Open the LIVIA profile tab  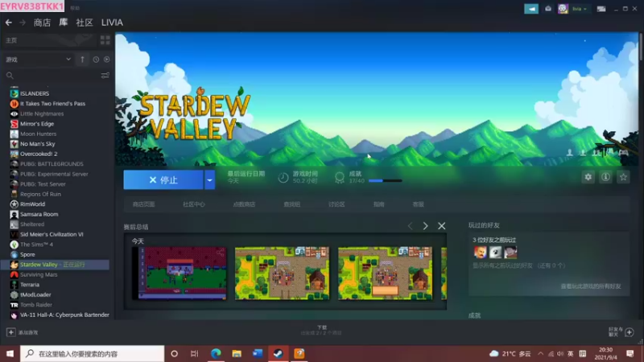coord(112,23)
